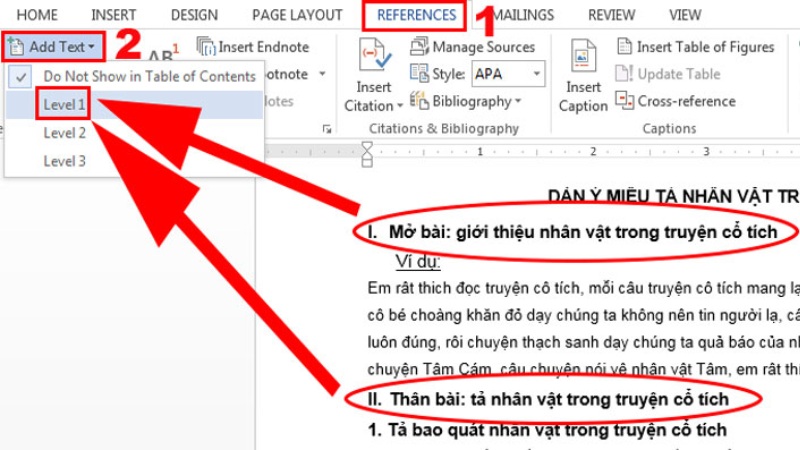The width and height of the screenshot is (800, 450).
Task: Open the DESIGN ribbon tab
Action: (194, 15)
